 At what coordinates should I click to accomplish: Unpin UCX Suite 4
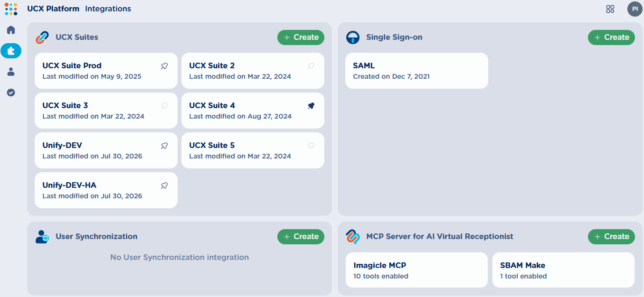click(x=311, y=106)
